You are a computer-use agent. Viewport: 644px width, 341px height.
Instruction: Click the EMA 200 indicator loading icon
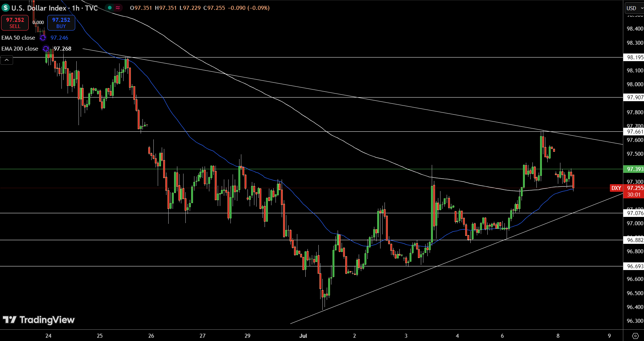click(x=46, y=49)
